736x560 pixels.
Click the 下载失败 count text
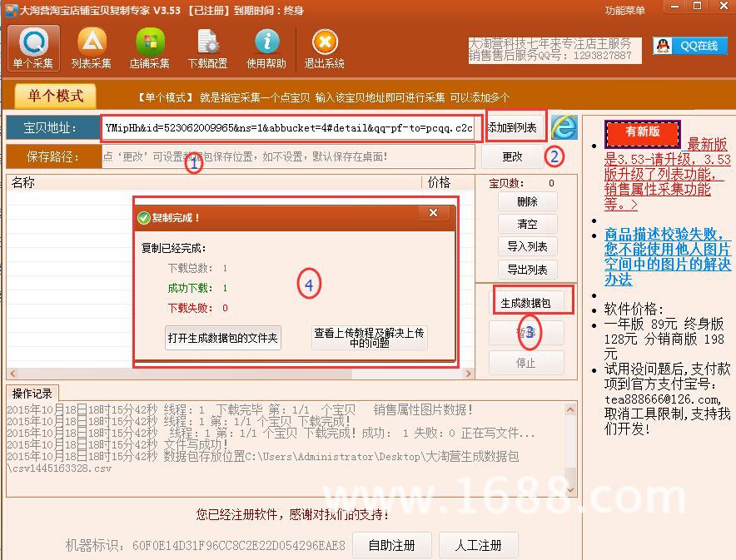pyautogui.click(x=197, y=308)
